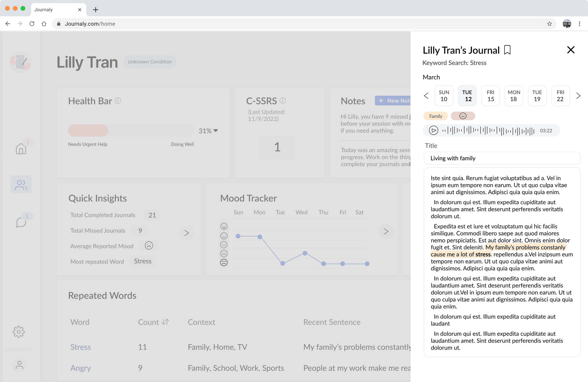Open the Messages chat icon
This screenshot has width=588, height=382.
pos(21,222)
